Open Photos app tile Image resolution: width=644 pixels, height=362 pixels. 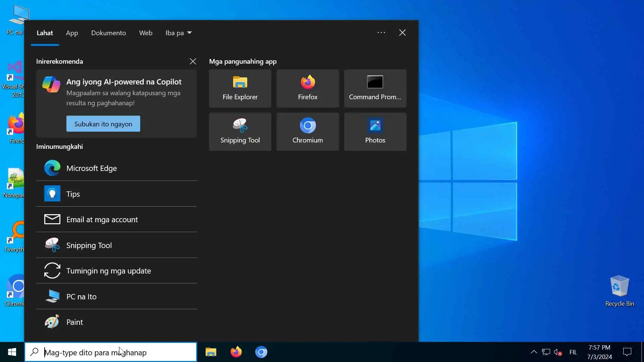coord(375,132)
